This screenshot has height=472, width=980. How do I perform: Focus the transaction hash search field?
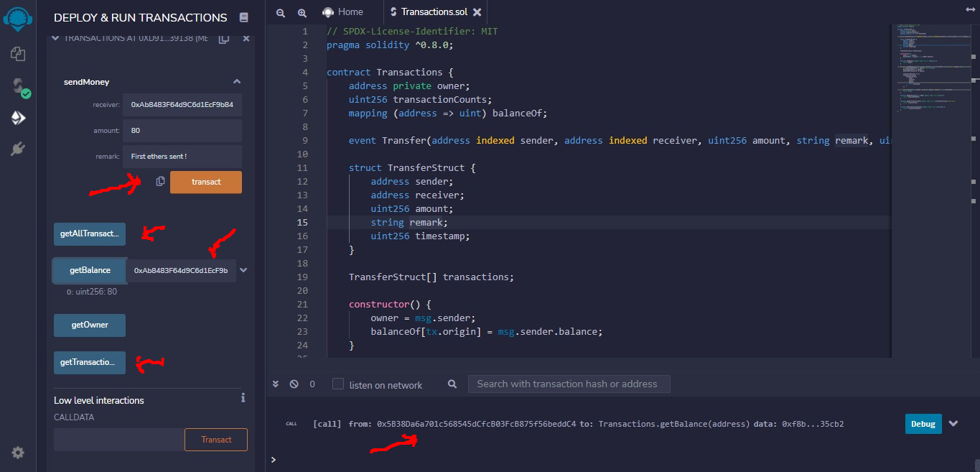tap(568, 384)
